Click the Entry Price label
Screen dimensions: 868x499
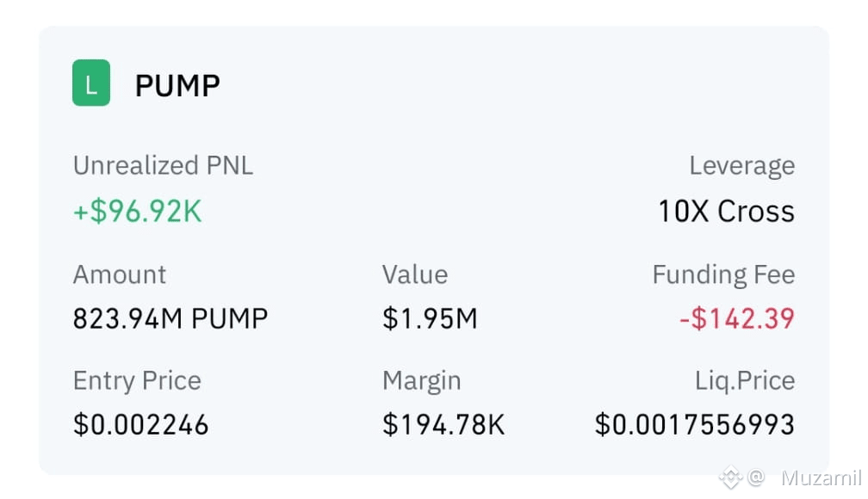[x=137, y=380]
